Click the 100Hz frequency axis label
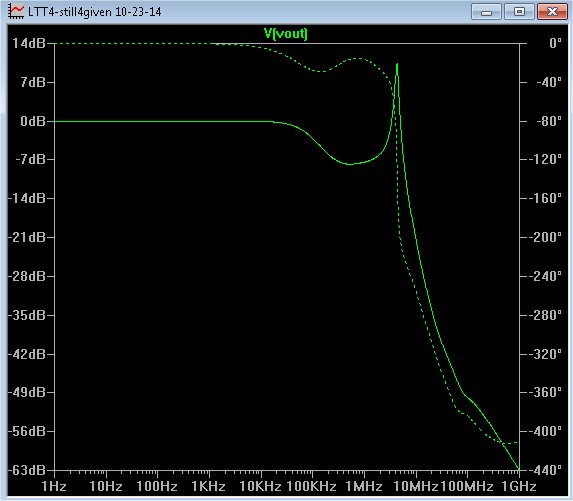Viewport: 573px width, 501px height. (157, 487)
